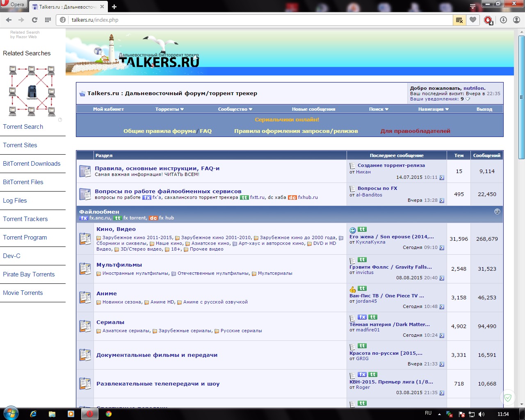Click the forum status icon beside Кино, Видео

click(85, 238)
